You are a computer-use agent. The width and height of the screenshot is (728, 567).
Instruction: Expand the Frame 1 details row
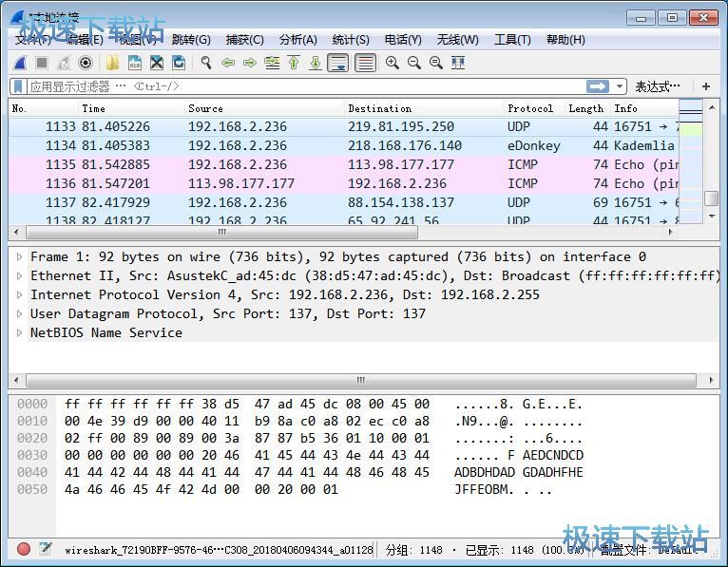click(19, 256)
